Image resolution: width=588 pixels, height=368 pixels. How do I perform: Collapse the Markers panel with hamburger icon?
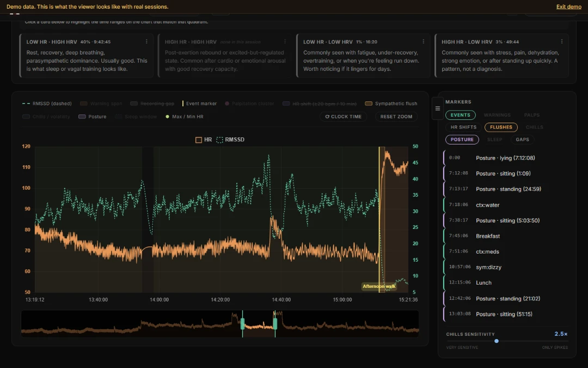click(x=437, y=108)
